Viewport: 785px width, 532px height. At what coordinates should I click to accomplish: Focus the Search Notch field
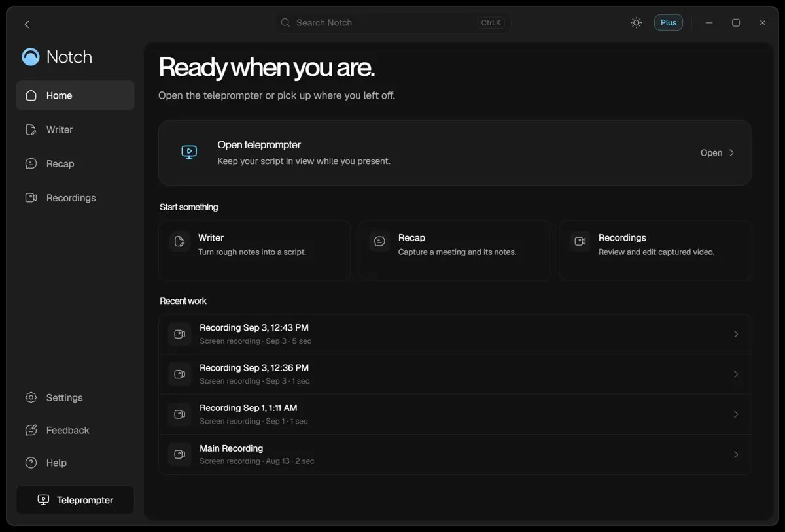pyautogui.click(x=392, y=23)
